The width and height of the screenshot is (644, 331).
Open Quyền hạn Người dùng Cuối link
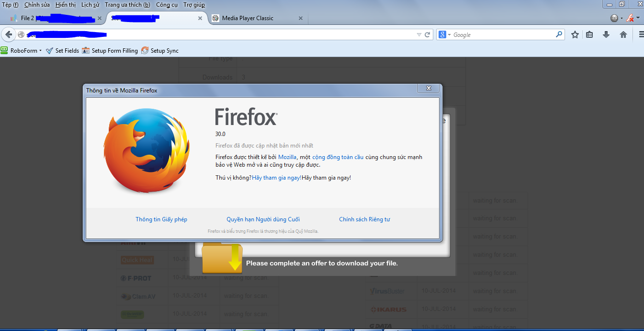(x=263, y=219)
